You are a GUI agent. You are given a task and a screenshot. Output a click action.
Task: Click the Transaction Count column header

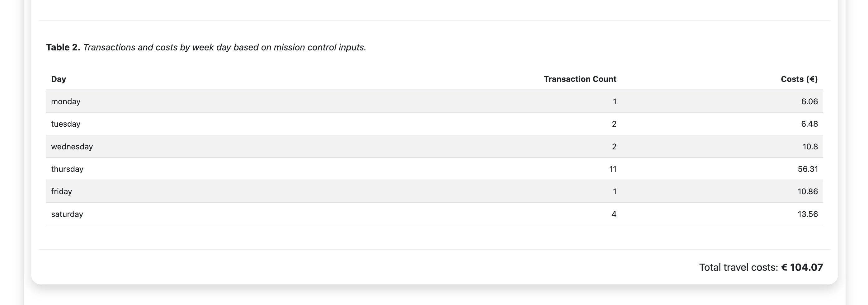(580, 79)
